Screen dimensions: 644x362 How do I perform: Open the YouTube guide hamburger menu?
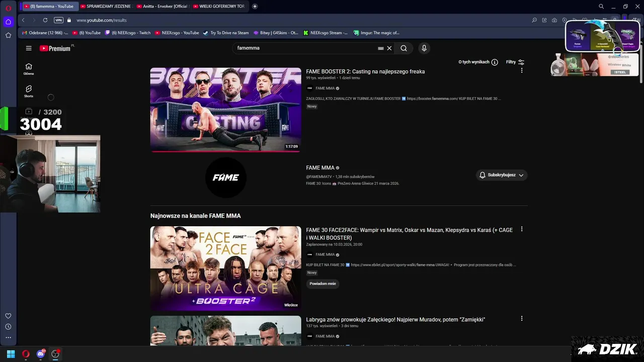click(x=29, y=48)
